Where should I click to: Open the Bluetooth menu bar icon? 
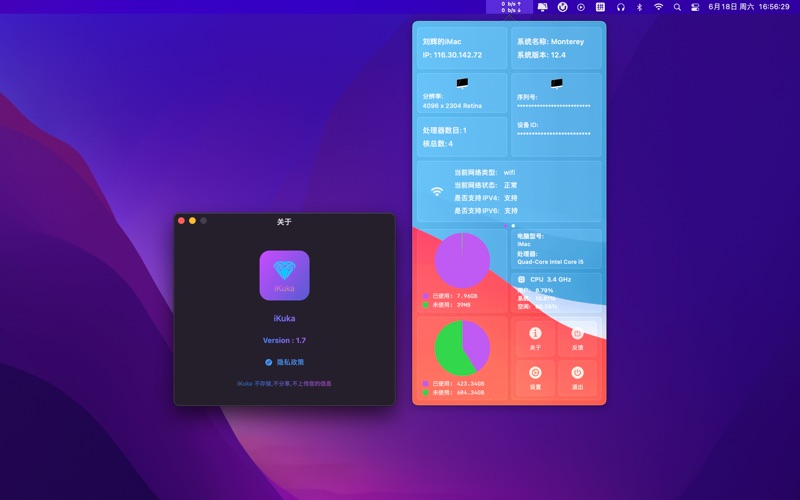(x=639, y=7)
